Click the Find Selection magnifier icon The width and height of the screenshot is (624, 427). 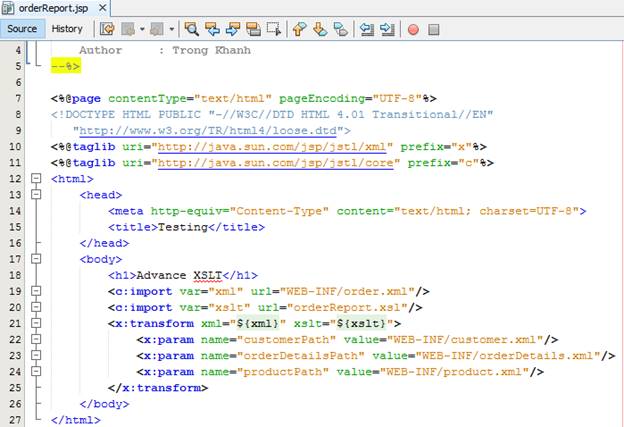coord(191,29)
